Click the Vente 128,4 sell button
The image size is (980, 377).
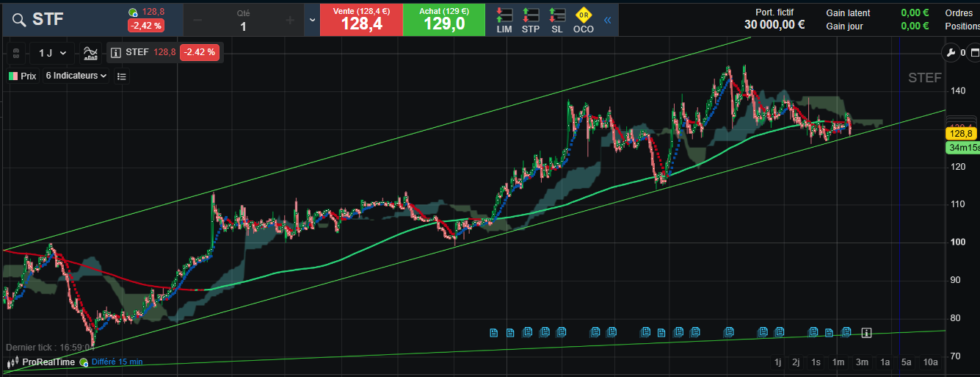(x=361, y=19)
